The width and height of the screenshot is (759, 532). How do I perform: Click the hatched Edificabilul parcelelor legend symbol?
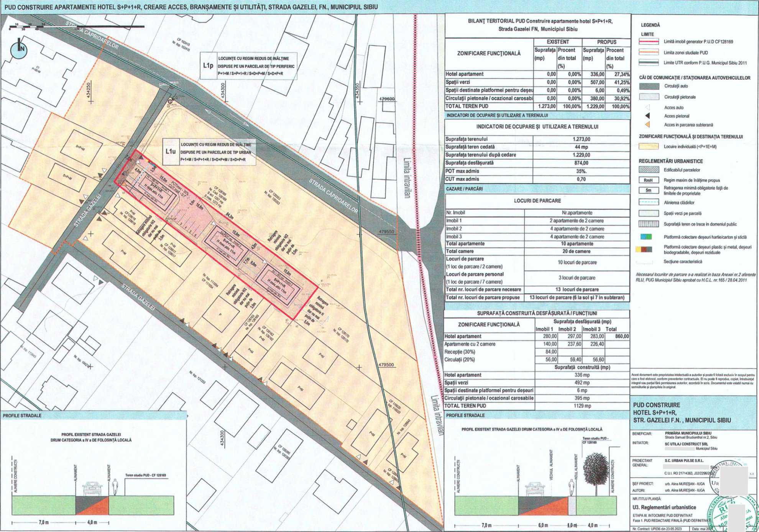[648, 170]
